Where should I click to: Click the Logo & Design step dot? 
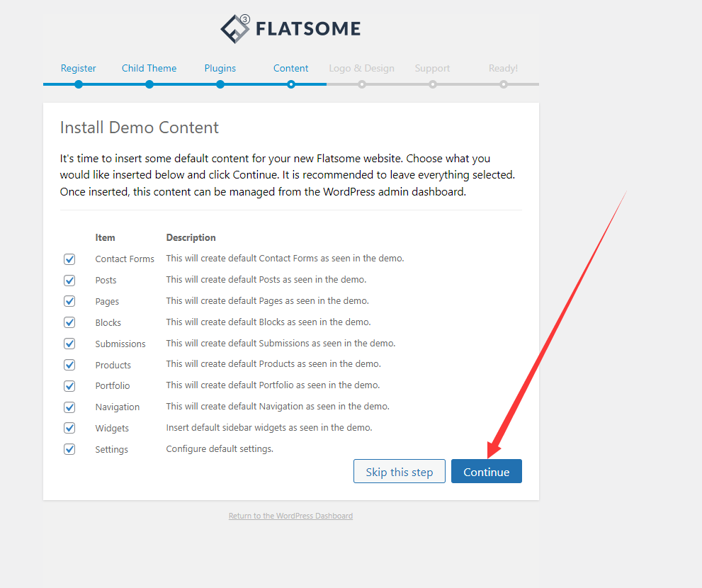[x=362, y=84]
